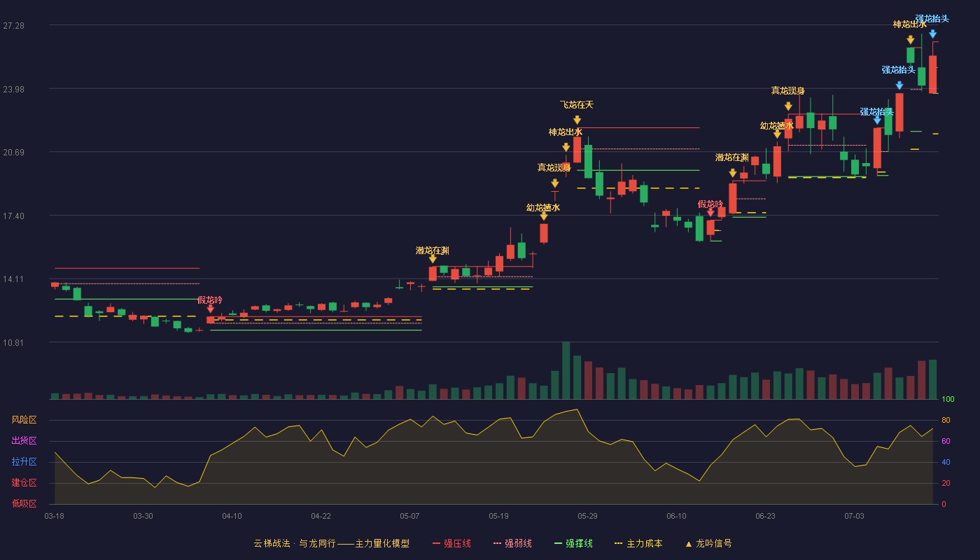Click the magenta 60 indicator axis label
The height and width of the screenshot is (560, 980).
[x=946, y=441]
